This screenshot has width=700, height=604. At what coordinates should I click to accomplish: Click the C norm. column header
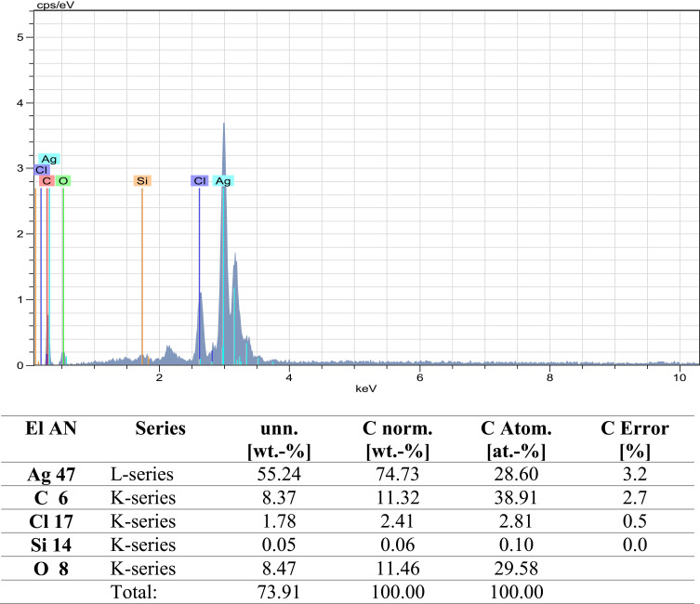(x=397, y=440)
